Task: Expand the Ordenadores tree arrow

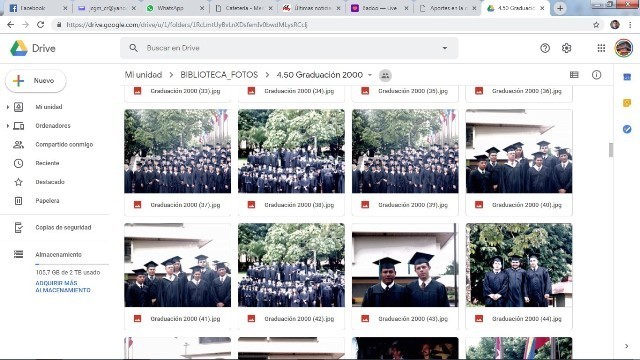Action: click(7, 126)
